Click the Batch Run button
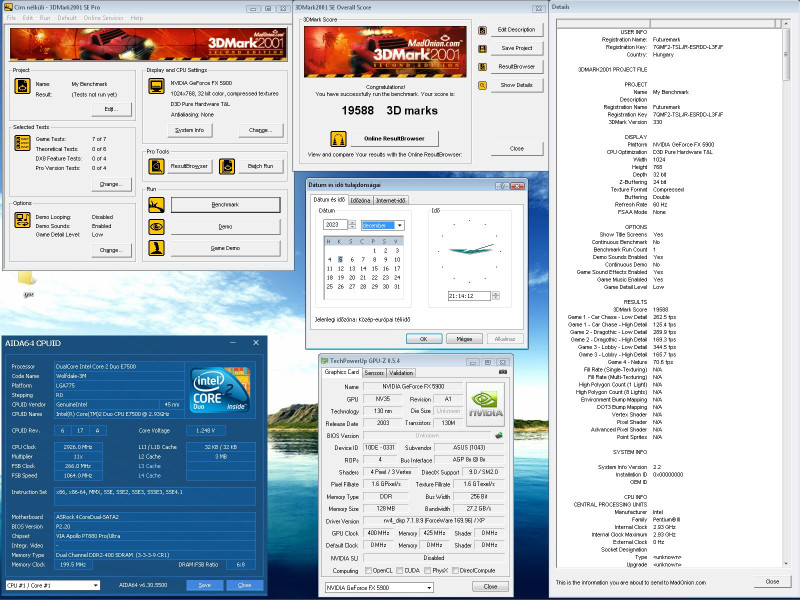The height and width of the screenshot is (600, 800). click(x=260, y=166)
